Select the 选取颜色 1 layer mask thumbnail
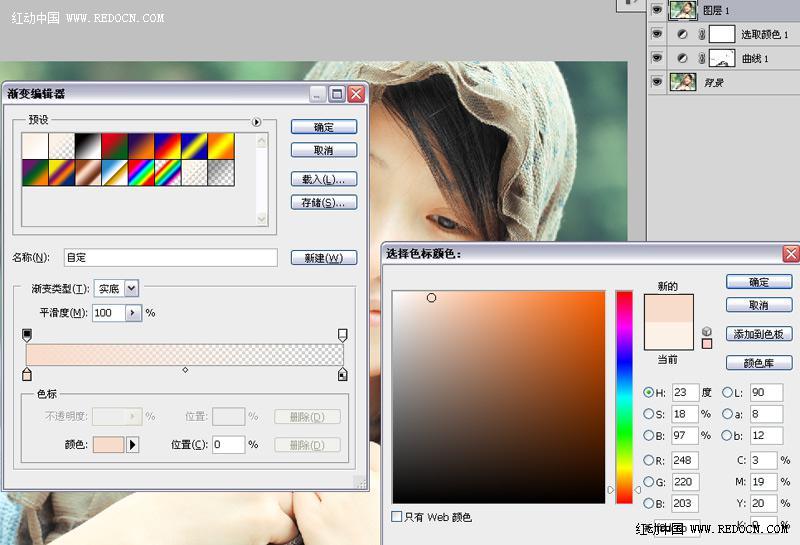The image size is (800, 545). (722, 34)
